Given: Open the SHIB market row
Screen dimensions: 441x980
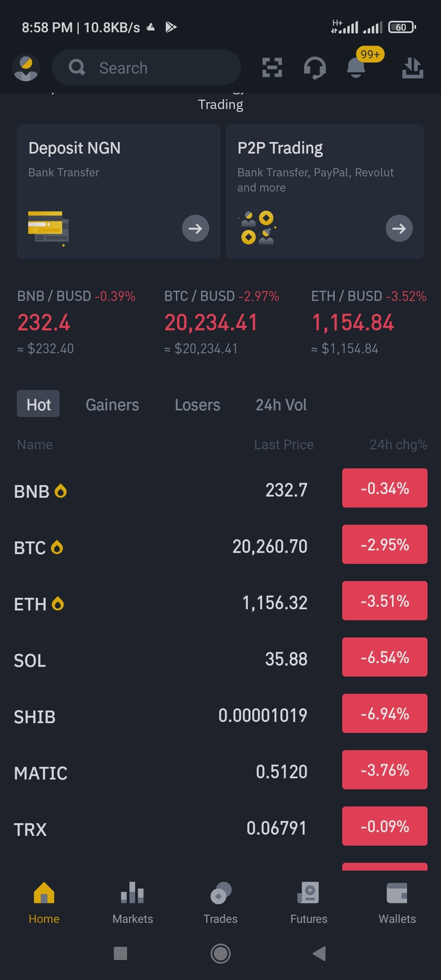Looking at the screenshot, I should [220, 716].
